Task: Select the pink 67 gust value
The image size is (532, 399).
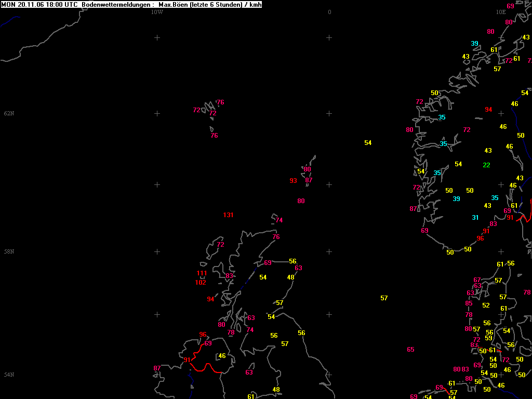Action: [477, 280]
